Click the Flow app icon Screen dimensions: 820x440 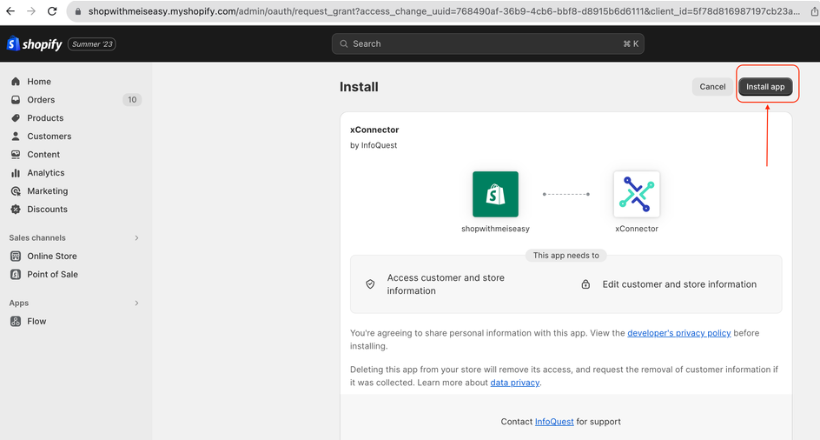tap(16, 322)
